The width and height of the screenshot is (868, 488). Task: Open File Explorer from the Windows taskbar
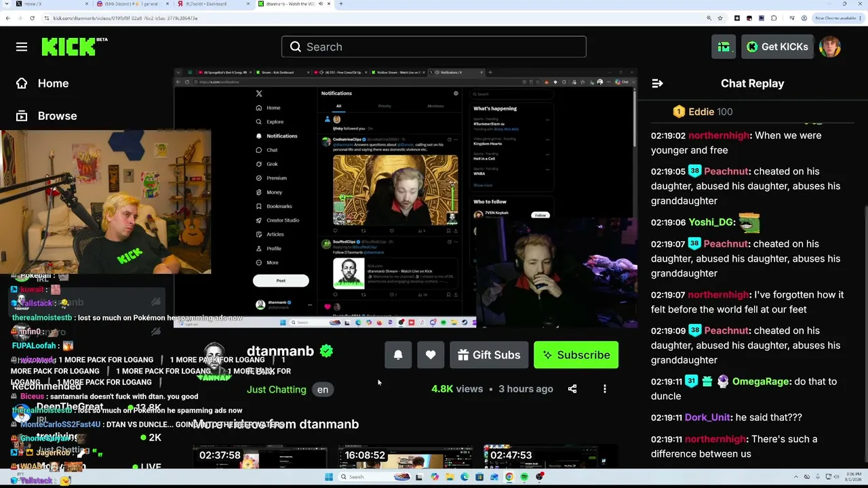click(x=450, y=477)
